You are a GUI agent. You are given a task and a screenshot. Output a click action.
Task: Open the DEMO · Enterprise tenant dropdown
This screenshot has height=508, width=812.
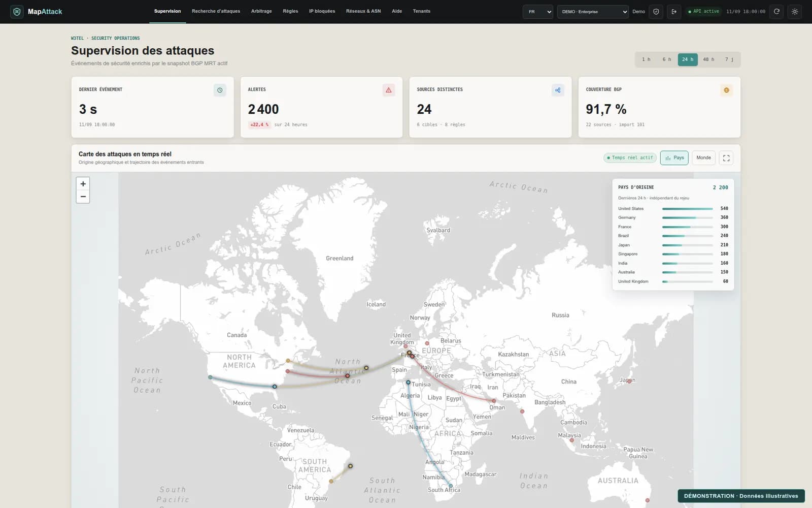tap(593, 12)
